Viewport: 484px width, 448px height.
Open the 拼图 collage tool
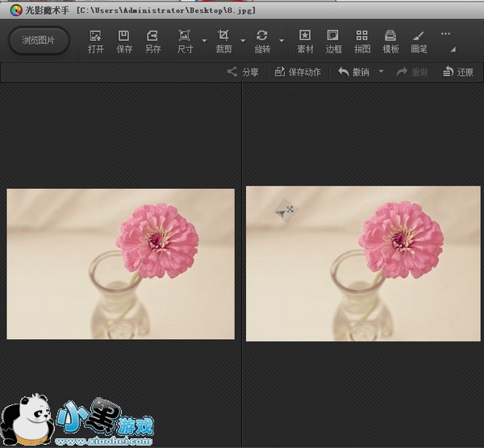coord(362,41)
